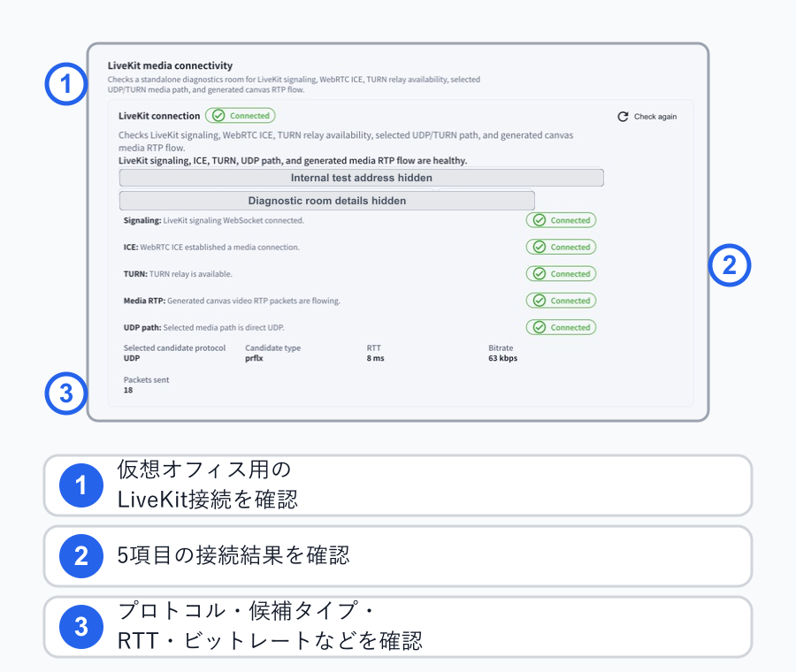
Task: Click the Check again button
Action: [x=647, y=117]
